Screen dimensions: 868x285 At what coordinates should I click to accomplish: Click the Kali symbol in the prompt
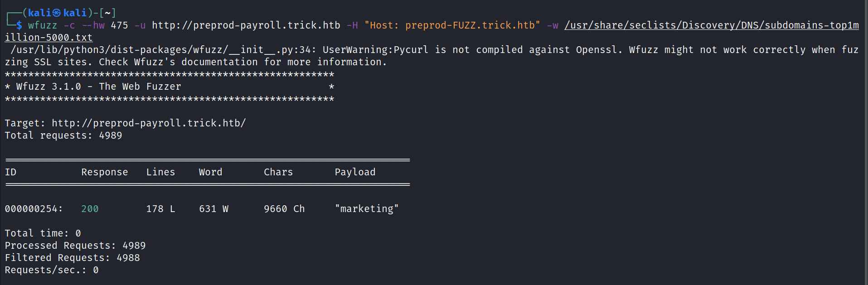(x=57, y=13)
